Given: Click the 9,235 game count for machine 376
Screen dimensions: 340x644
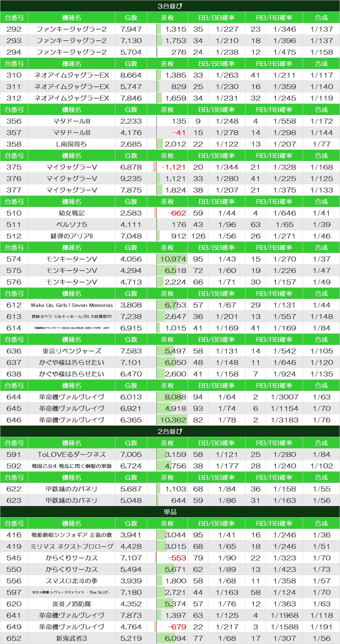Looking at the screenshot, I should (x=131, y=179).
